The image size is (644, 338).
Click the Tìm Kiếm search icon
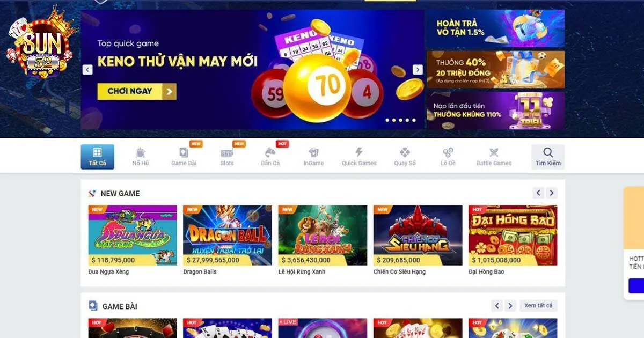pos(548,152)
